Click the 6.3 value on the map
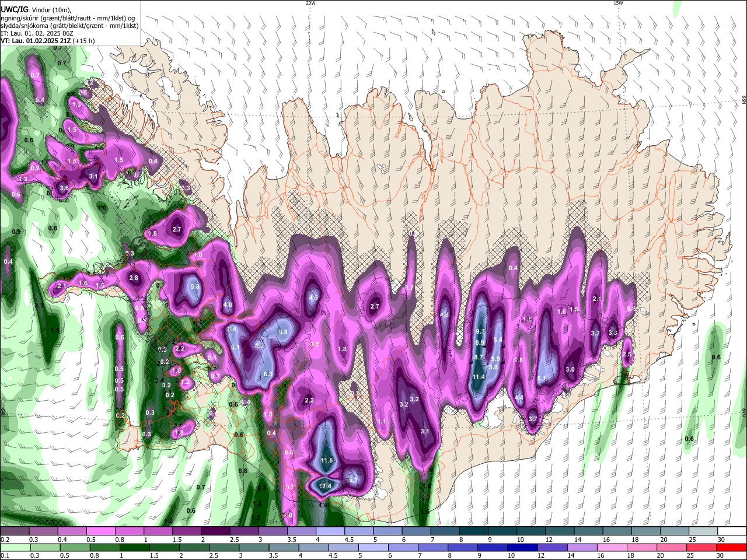747x560 pixels. [268, 374]
